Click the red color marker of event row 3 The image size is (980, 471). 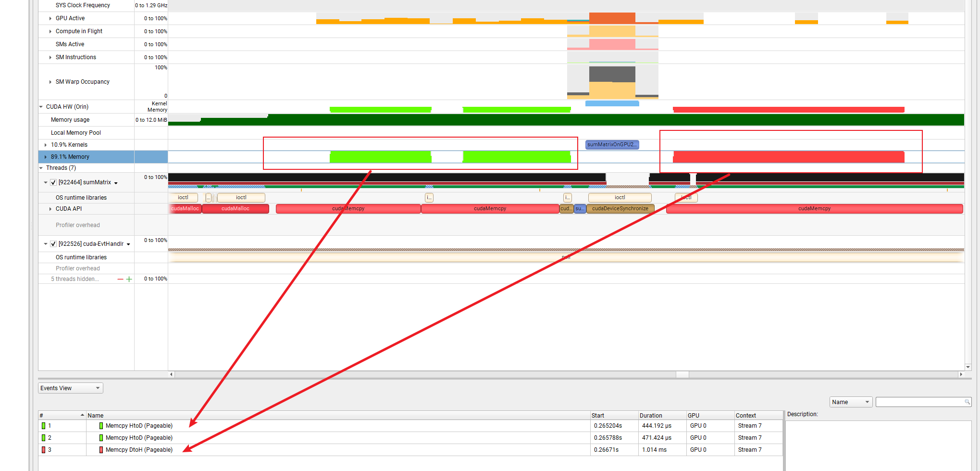point(43,450)
